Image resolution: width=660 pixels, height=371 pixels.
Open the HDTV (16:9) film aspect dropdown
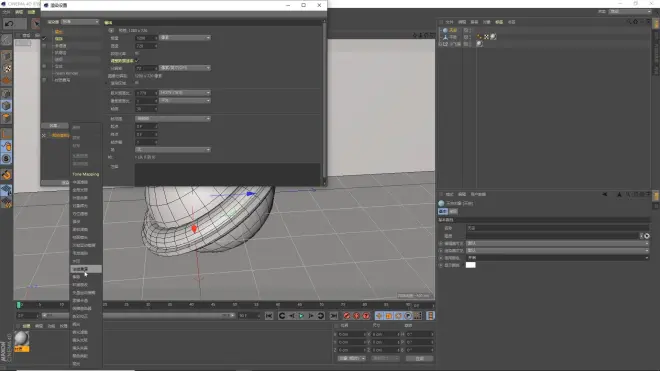pyautogui.click(x=185, y=93)
